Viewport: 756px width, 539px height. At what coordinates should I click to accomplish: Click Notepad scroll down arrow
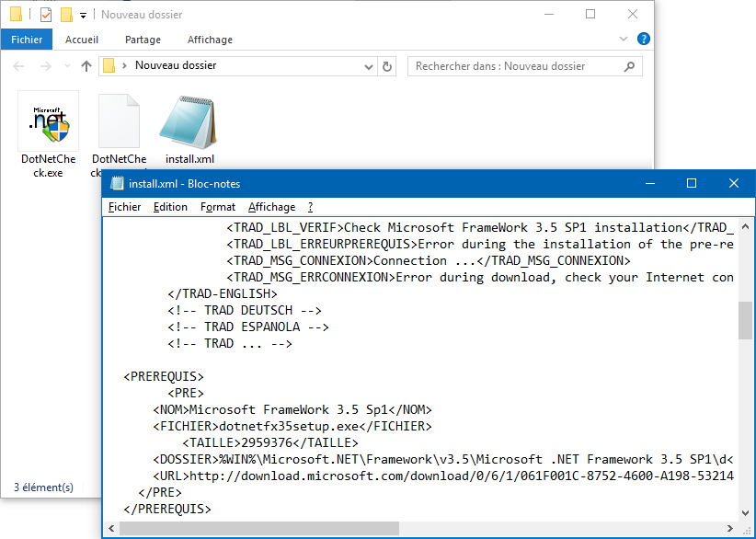(x=745, y=513)
